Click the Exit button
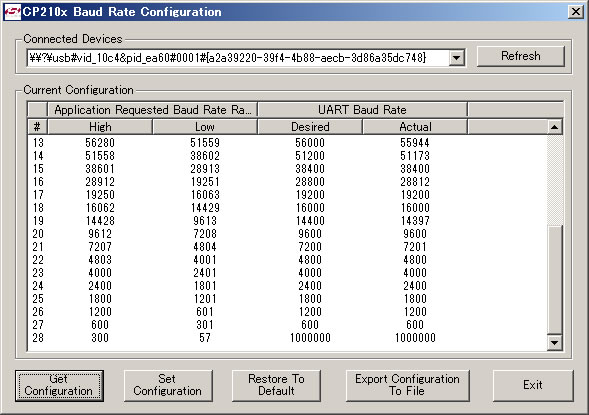Viewport: 589px width, 415px height. pos(533,385)
